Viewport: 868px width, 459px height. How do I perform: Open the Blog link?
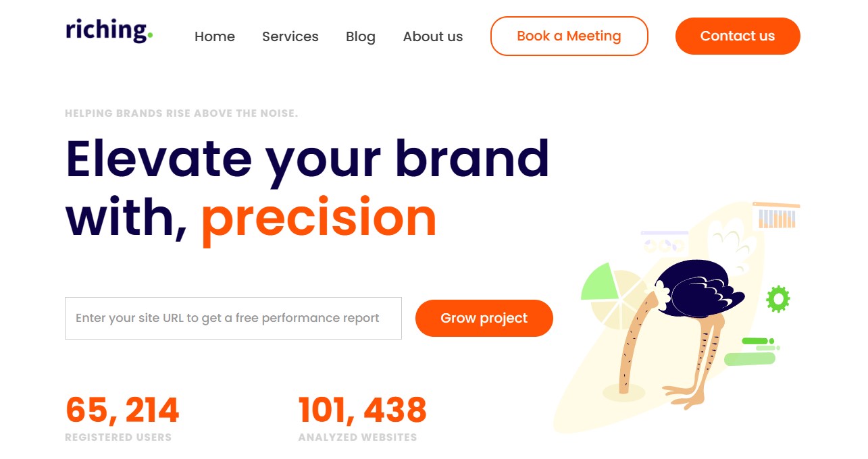[361, 36]
